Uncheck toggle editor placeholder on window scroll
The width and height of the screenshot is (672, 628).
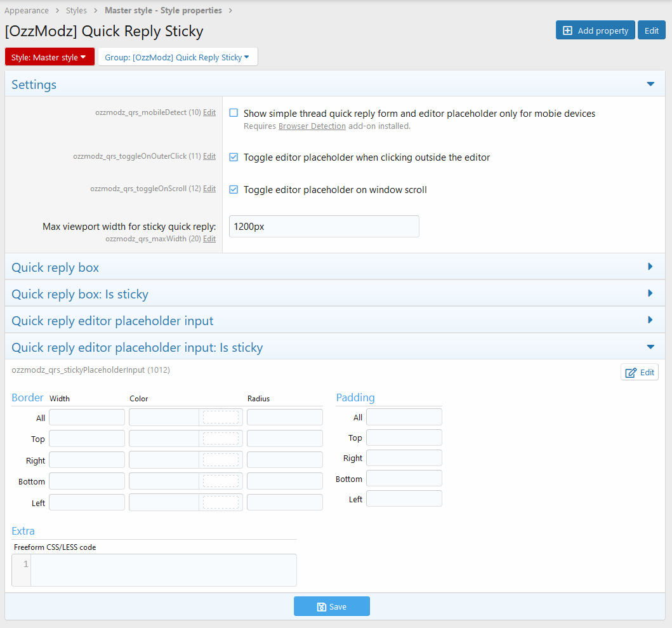click(x=234, y=189)
